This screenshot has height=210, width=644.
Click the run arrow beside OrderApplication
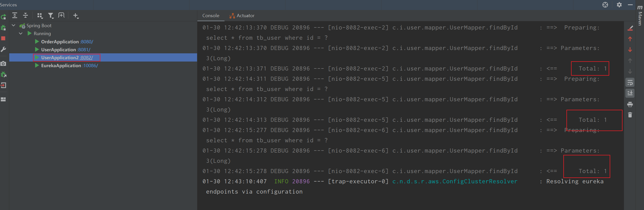click(37, 41)
